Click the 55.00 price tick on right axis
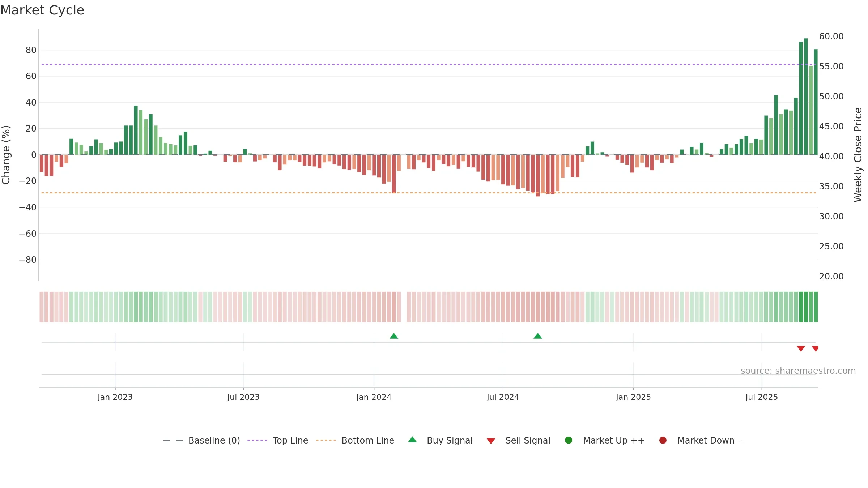 point(831,67)
